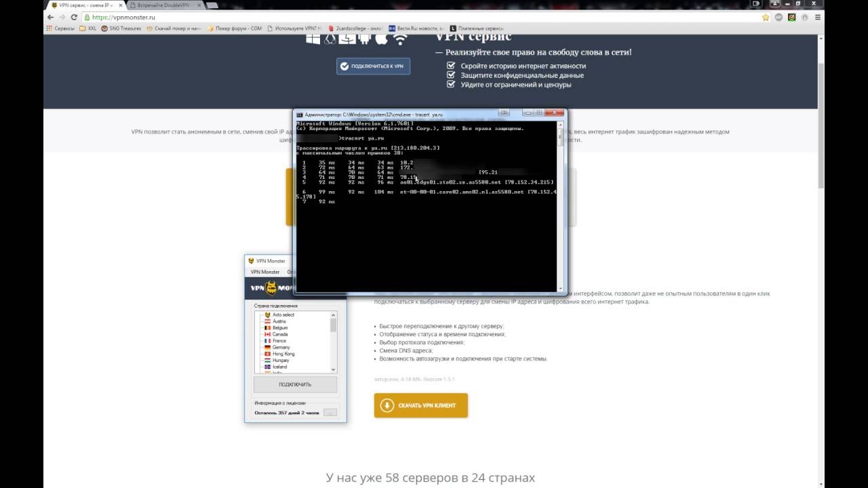Image resolution: width=868 pixels, height=488 pixels.
Task: Maximize the cmd tracert window
Action: tap(538, 113)
